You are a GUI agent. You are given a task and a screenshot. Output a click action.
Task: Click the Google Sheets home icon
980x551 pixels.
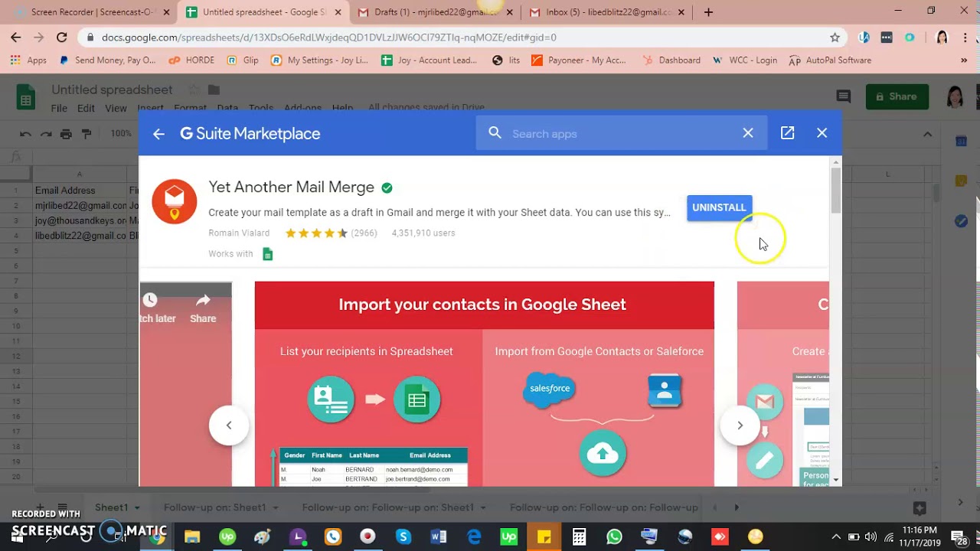26,97
